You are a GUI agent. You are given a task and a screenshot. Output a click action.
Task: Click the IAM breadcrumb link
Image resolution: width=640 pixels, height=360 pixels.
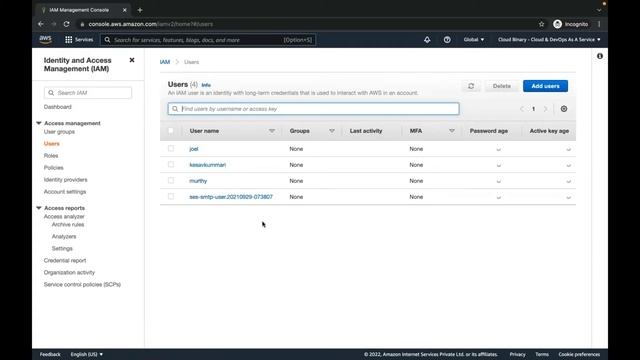pyautogui.click(x=165, y=62)
